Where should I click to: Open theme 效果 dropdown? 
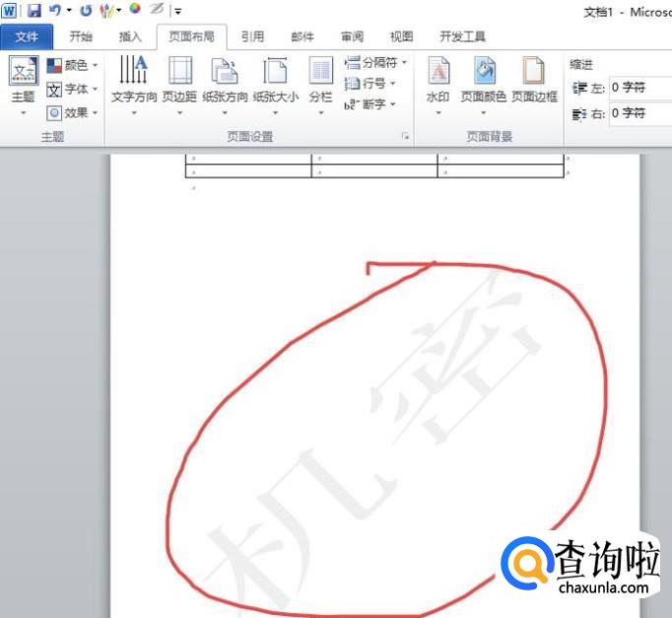[x=72, y=112]
